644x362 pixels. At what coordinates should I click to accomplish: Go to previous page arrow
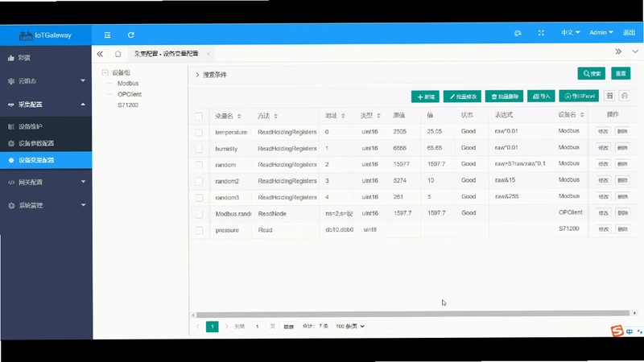pyautogui.click(x=198, y=327)
